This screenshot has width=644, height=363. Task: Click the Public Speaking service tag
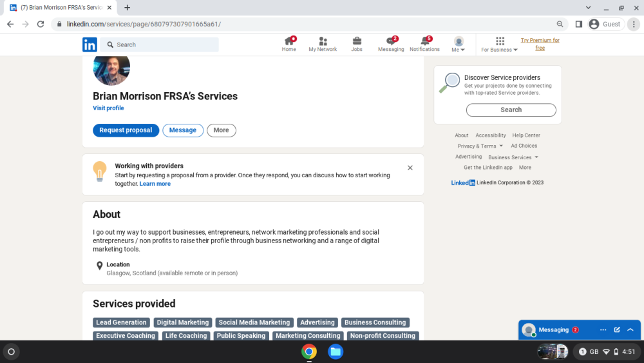point(241,336)
